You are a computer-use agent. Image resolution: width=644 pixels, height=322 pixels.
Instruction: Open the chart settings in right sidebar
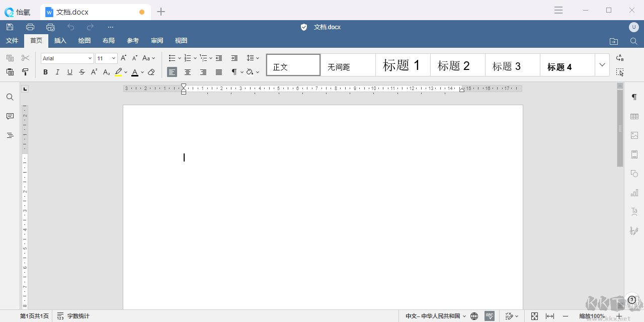coord(634,193)
